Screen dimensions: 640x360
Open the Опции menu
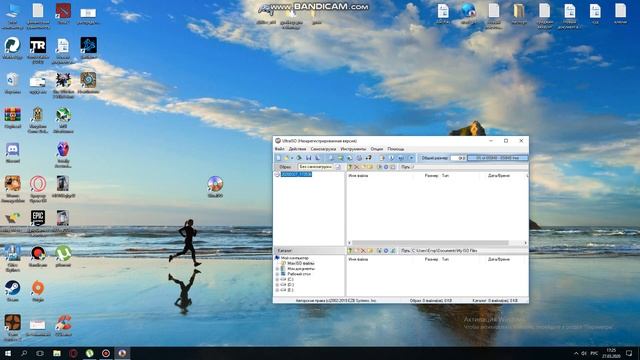(x=377, y=149)
